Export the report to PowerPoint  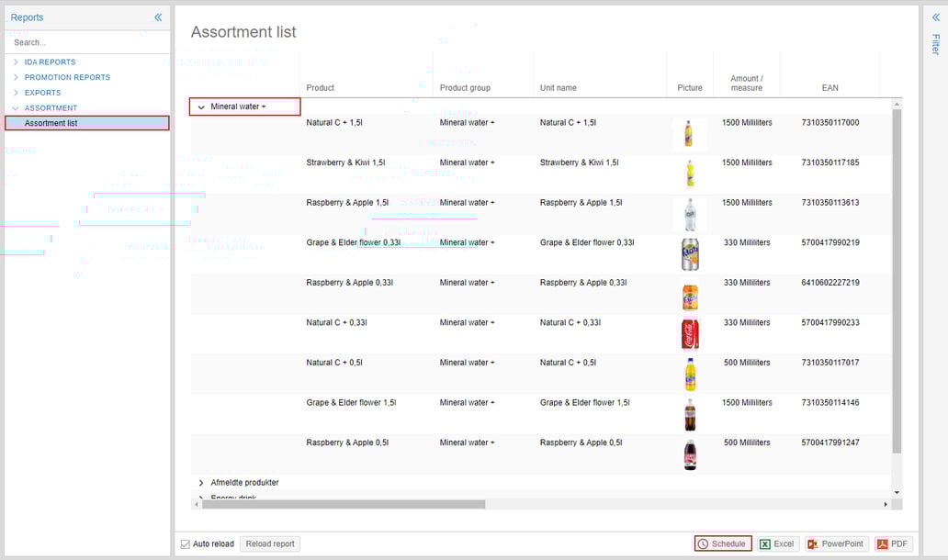836,543
